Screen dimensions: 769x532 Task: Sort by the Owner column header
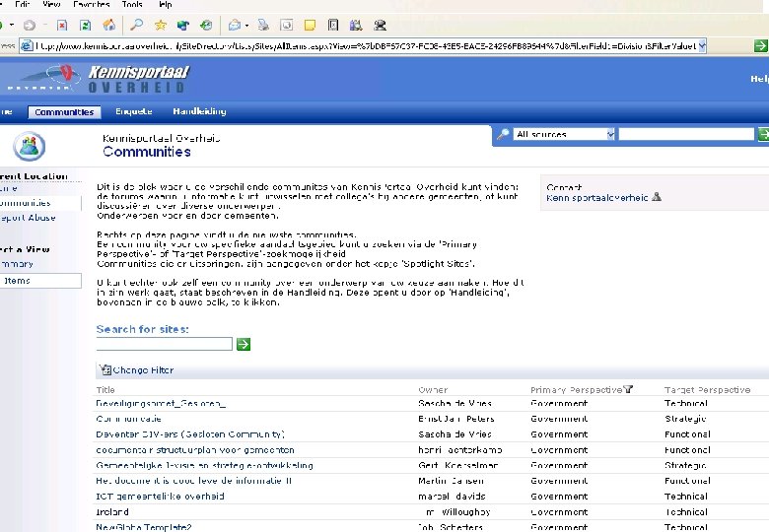click(x=433, y=390)
